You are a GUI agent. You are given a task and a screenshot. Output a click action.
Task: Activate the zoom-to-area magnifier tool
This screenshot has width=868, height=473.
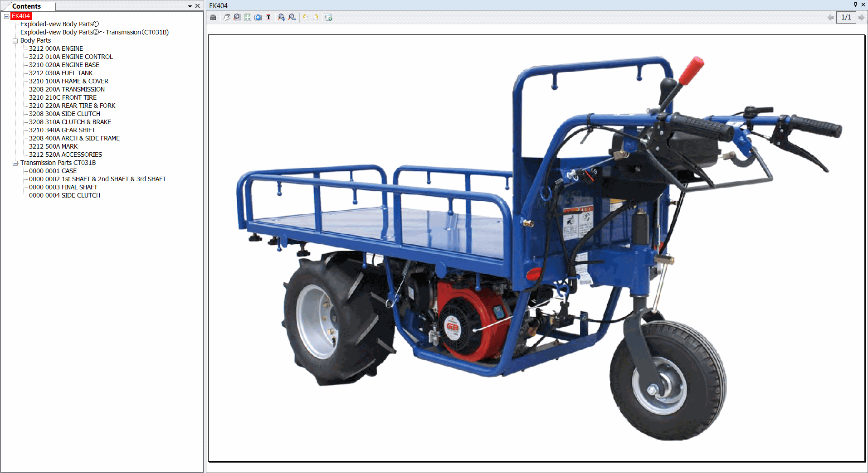pos(237,17)
